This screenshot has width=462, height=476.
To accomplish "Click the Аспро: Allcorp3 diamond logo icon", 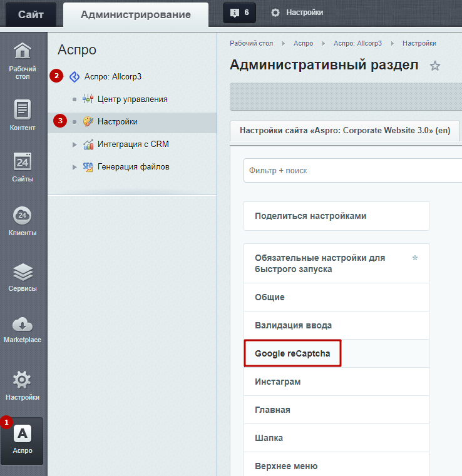I will click(74, 77).
